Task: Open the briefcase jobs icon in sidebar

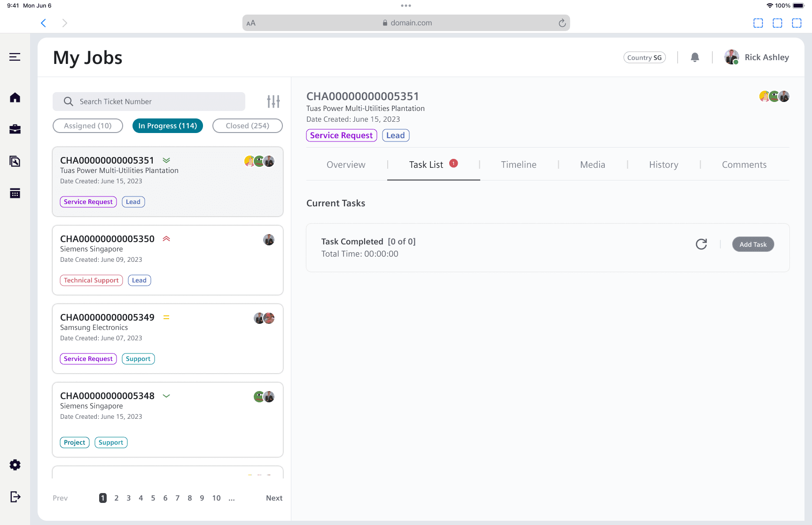Action: click(15, 129)
